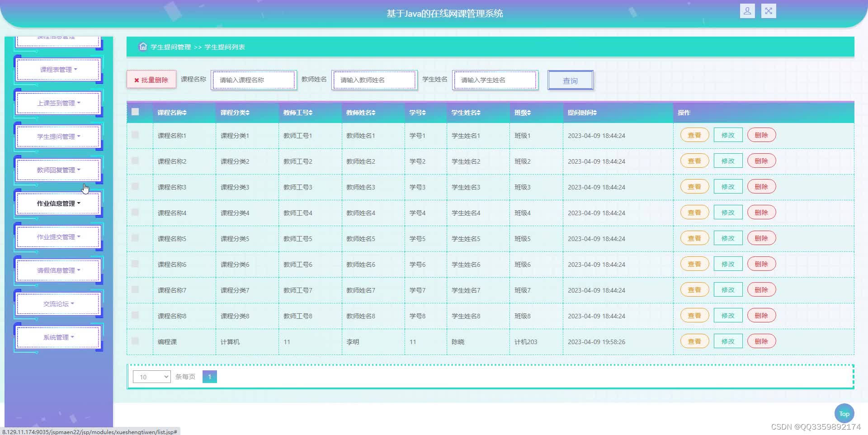Check the row 课程名称3 checkbox
The image size is (868, 435).
135,186
